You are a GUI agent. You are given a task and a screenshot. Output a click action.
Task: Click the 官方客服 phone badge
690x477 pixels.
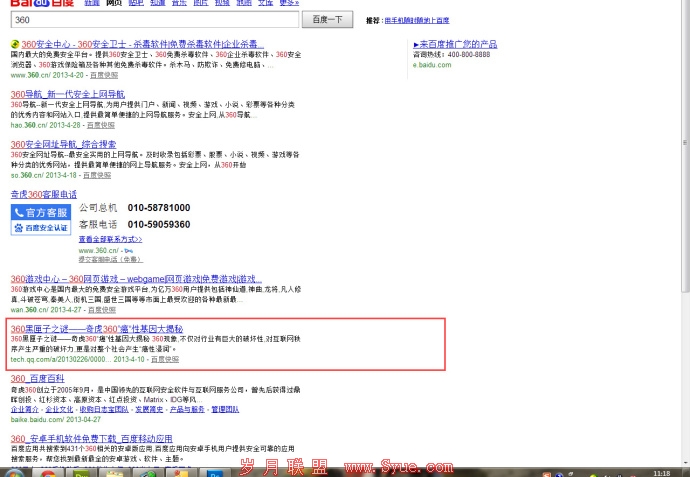coord(41,213)
